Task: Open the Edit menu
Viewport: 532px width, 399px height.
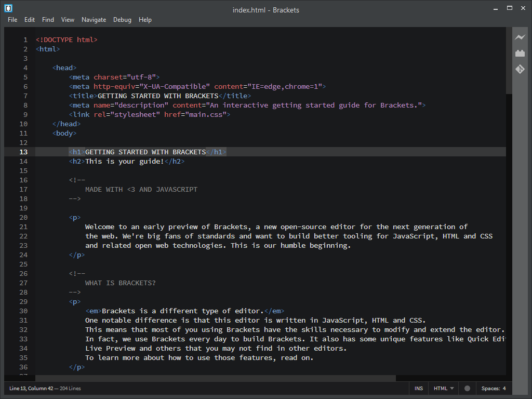Action: pyautogui.click(x=30, y=20)
